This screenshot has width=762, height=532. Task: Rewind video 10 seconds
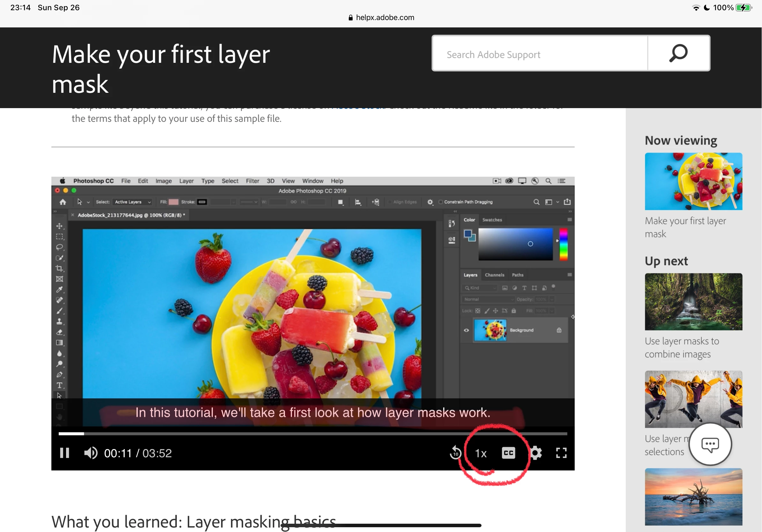[x=455, y=453]
